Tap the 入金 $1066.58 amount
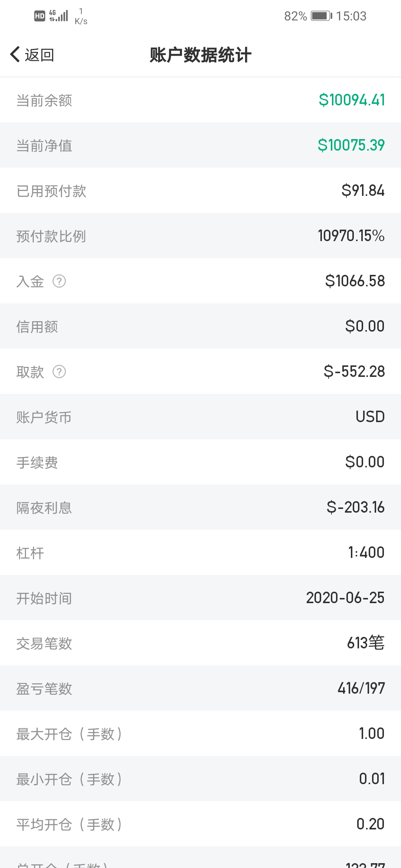The image size is (401, 868). tap(355, 281)
